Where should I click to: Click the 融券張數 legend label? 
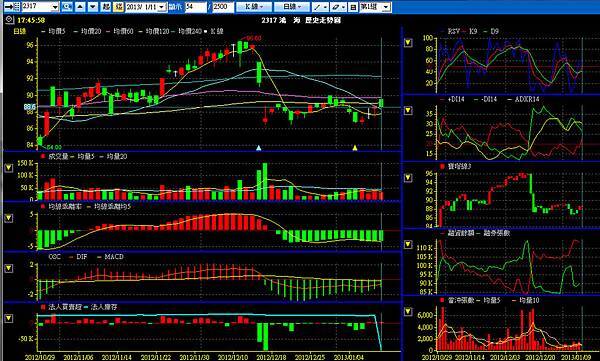[x=496, y=233]
